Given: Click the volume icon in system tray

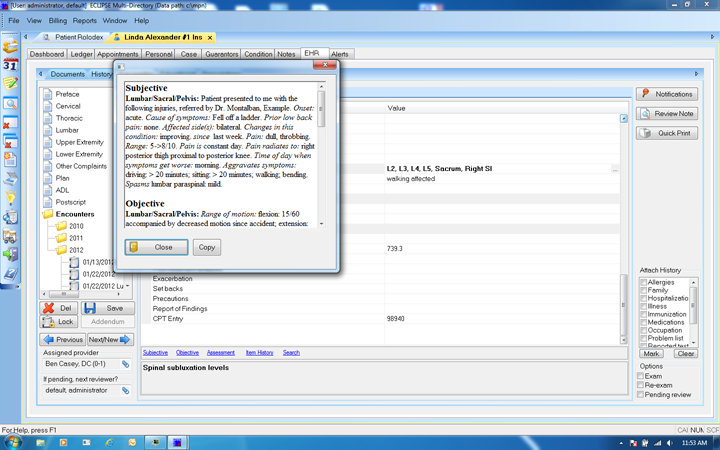Looking at the screenshot, I should [x=669, y=443].
